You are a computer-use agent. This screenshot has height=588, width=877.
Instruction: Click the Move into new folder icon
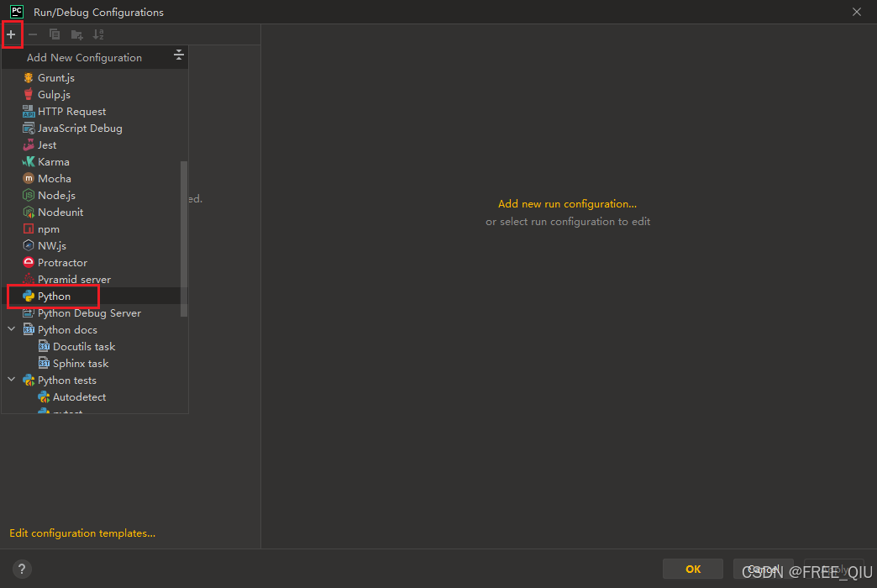coord(77,35)
